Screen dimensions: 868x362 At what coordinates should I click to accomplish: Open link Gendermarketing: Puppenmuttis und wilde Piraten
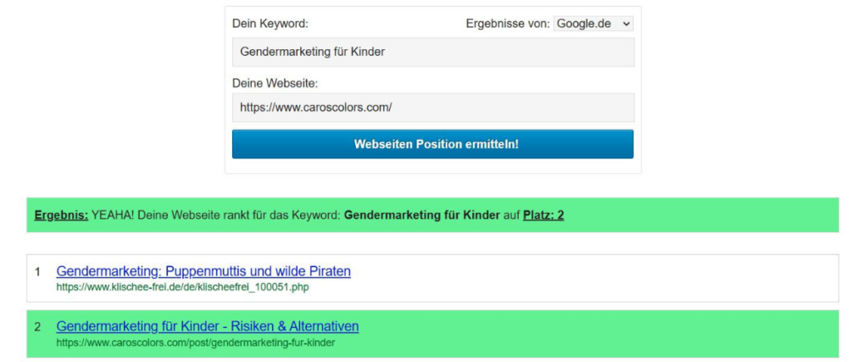click(203, 271)
